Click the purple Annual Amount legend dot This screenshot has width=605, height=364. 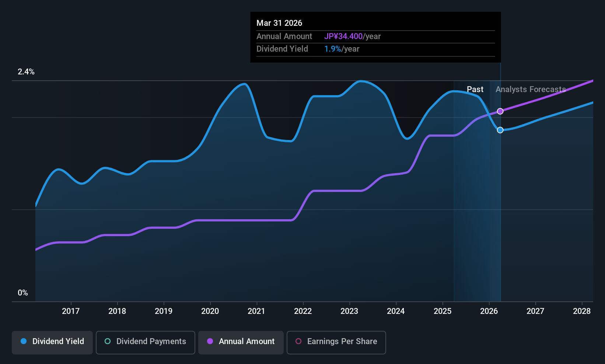pos(210,341)
